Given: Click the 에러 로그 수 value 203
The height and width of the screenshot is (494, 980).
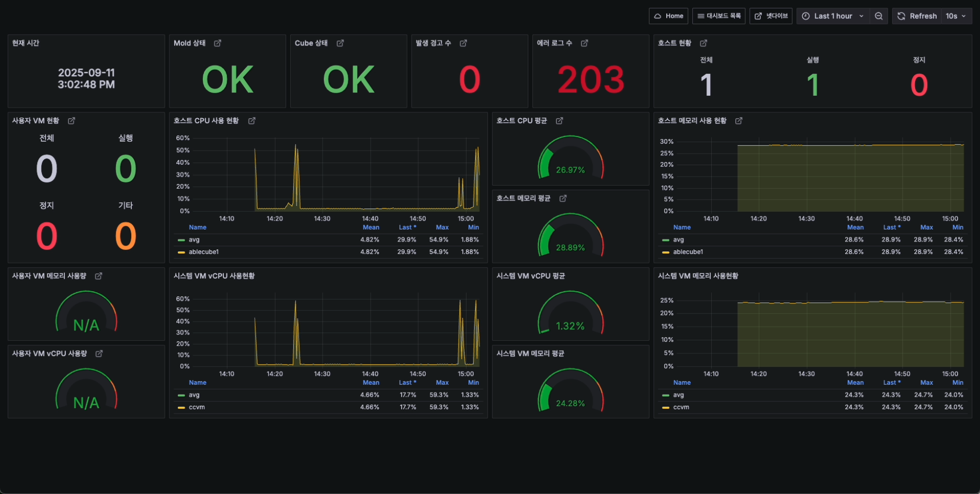Looking at the screenshot, I should (x=590, y=80).
